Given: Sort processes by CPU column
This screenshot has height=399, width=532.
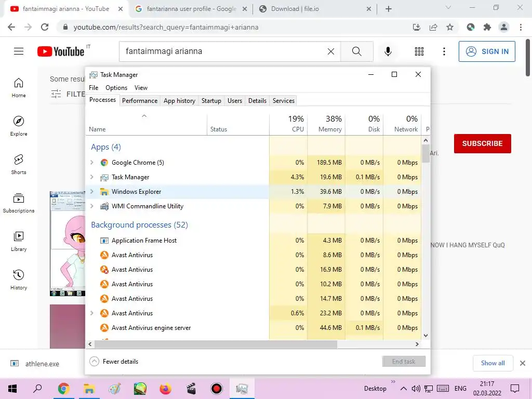Looking at the screenshot, I should click(288, 124).
